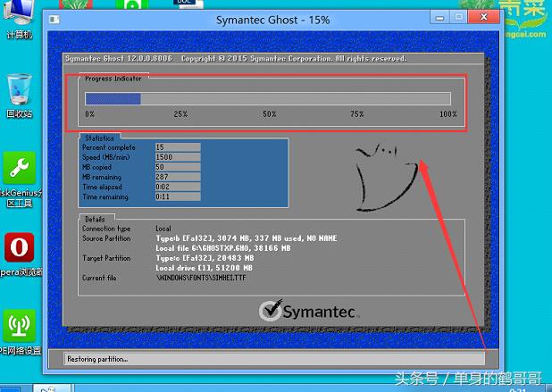
Task: Click the Speed value 1500
Action: (x=178, y=157)
